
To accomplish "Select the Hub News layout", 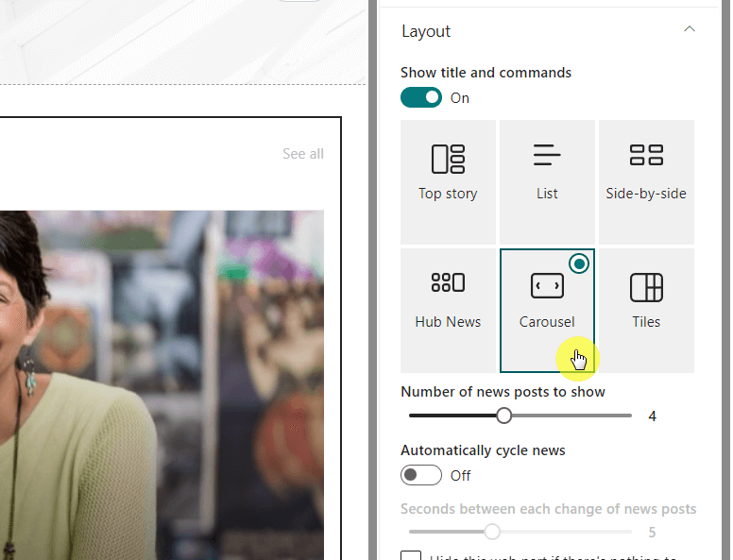I will click(x=448, y=311).
